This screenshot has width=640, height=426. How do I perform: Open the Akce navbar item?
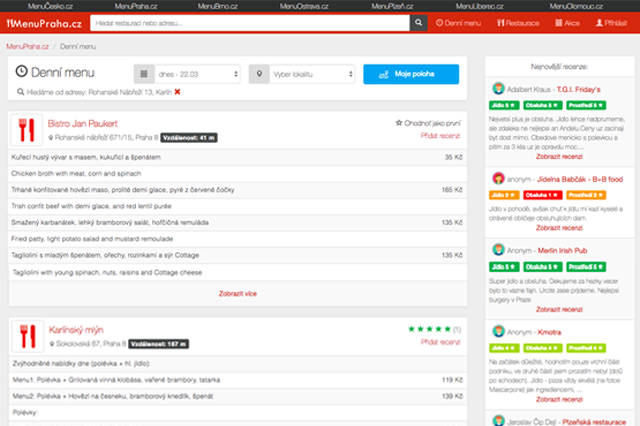[x=567, y=22]
